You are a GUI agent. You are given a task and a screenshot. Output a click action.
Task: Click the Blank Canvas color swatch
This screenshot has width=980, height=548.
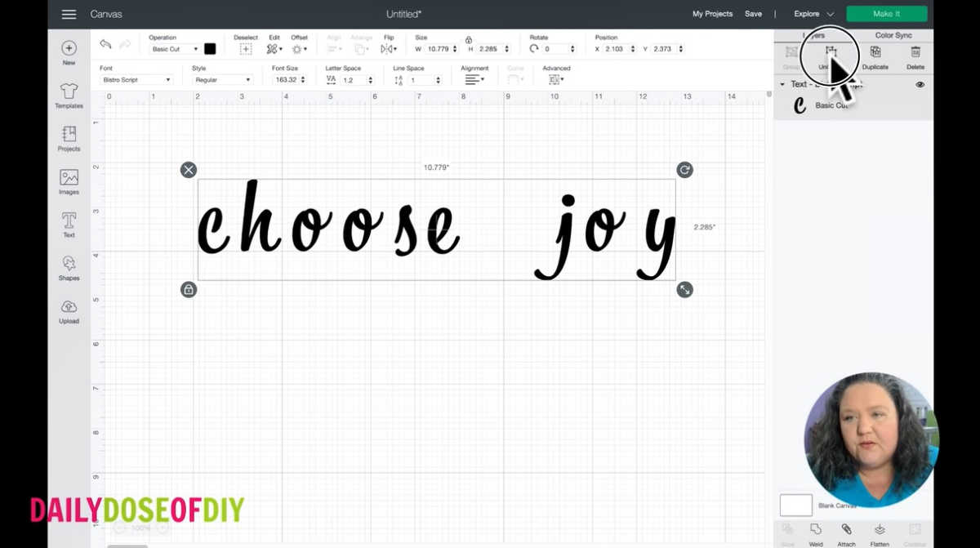click(796, 505)
